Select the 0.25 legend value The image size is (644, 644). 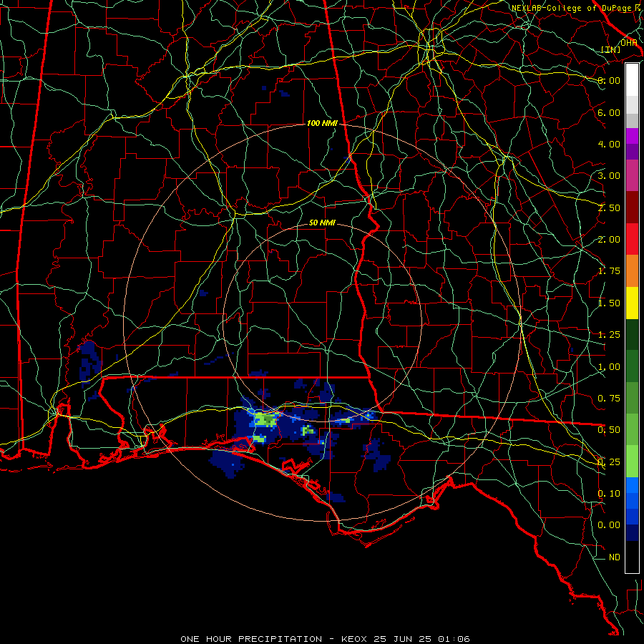pos(609,462)
